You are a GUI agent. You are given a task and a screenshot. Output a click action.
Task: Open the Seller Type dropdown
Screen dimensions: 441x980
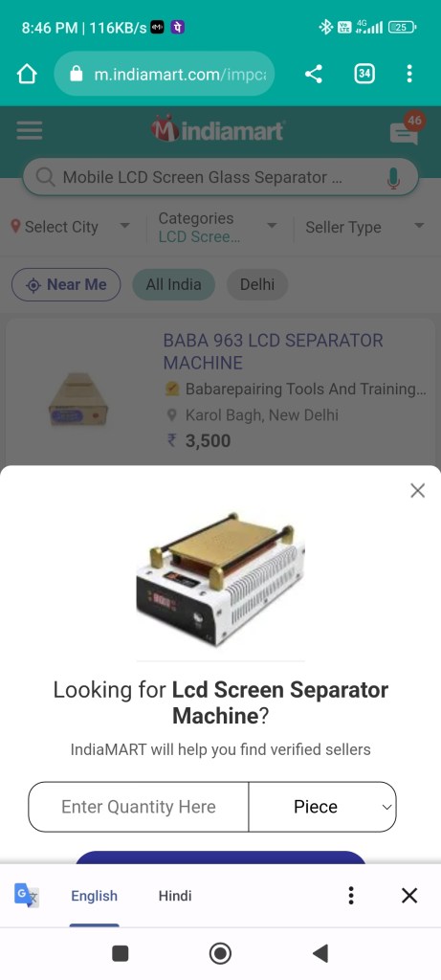tap(364, 227)
